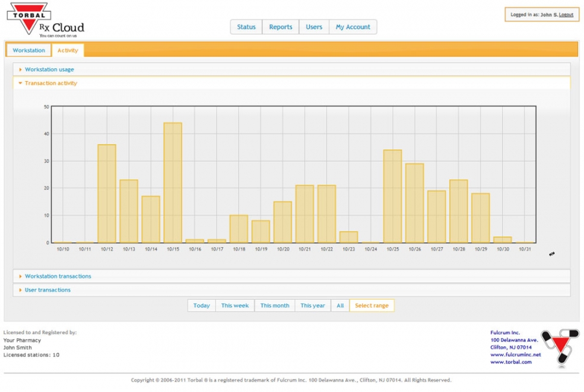The width and height of the screenshot is (584, 392).
Task: Click the 10/12 bar in the chart
Action: click(x=107, y=194)
